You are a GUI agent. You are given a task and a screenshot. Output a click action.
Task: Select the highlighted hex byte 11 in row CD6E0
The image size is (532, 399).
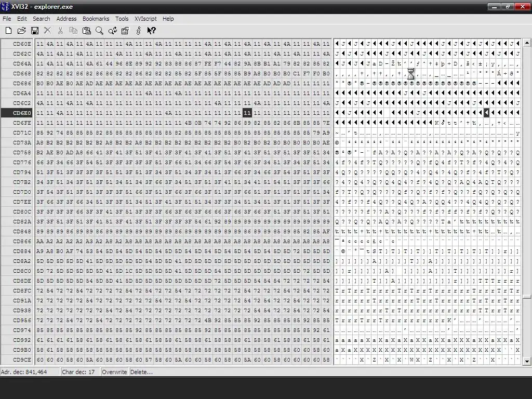[247, 113]
